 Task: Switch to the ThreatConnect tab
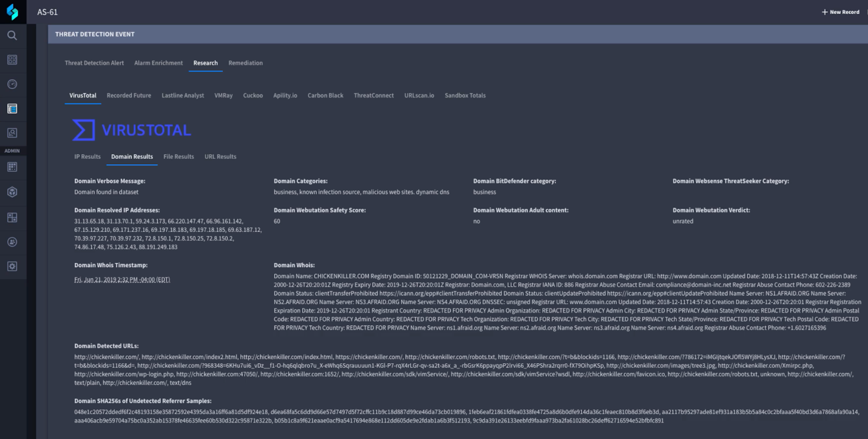click(374, 95)
